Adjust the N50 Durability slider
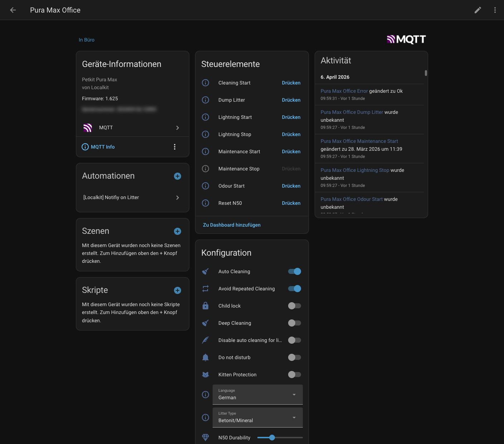The height and width of the screenshot is (444, 504). click(x=280, y=438)
